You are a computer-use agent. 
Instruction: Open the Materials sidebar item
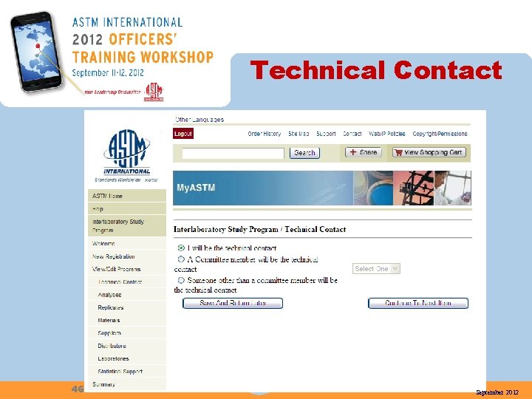tap(127, 320)
